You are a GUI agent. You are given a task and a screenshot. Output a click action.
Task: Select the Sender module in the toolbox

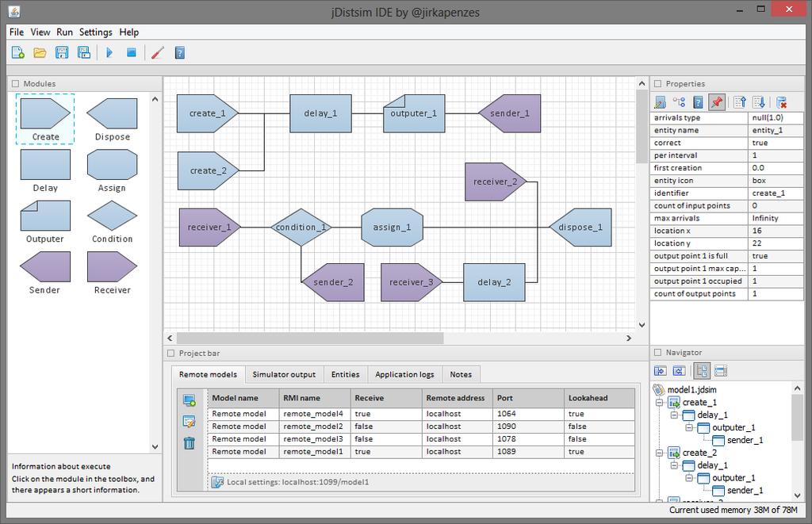click(x=45, y=273)
